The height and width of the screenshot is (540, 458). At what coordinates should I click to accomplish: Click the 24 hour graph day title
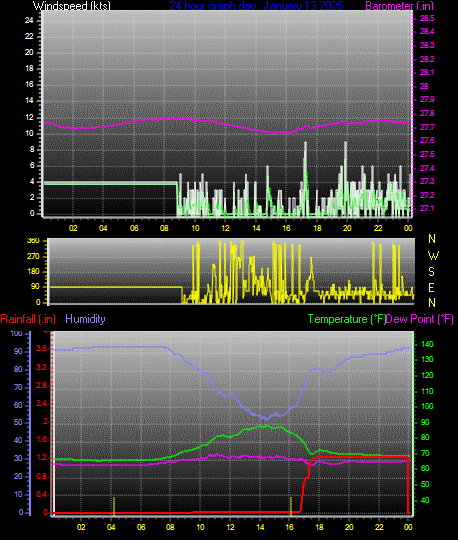(256, 6)
